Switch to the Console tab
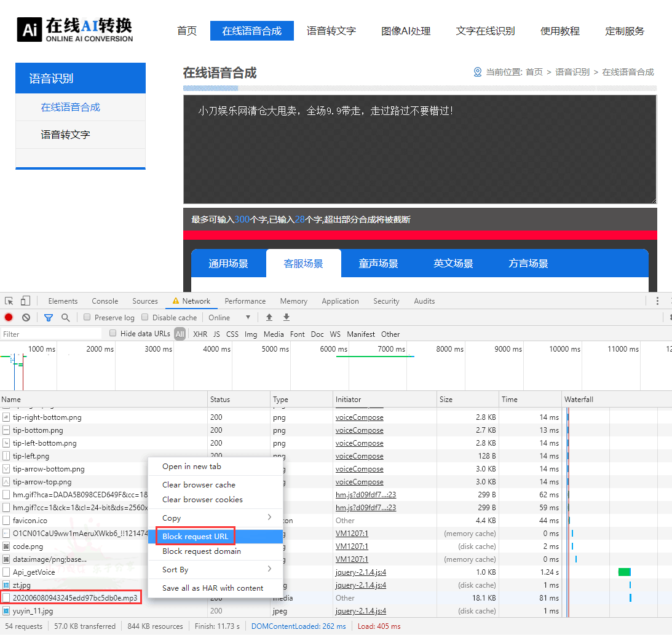 pos(105,301)
